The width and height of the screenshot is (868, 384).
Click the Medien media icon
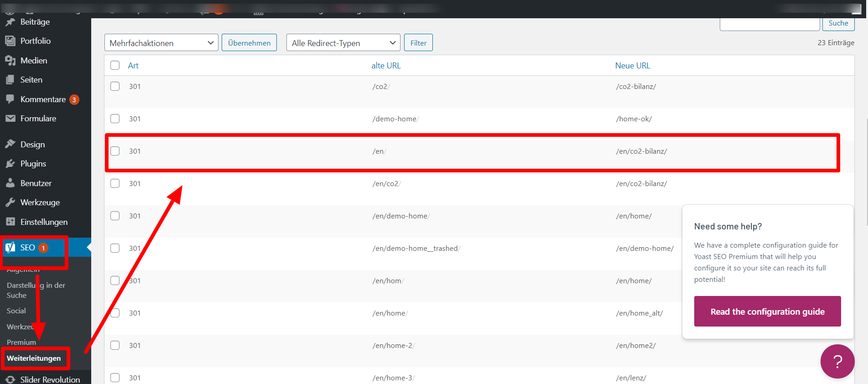[x=10, y=61]
